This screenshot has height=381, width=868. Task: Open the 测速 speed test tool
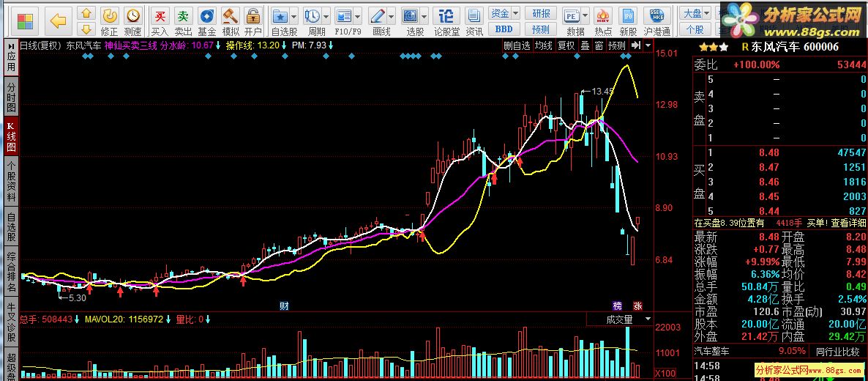pyautogui.click(x=133, y=22)
